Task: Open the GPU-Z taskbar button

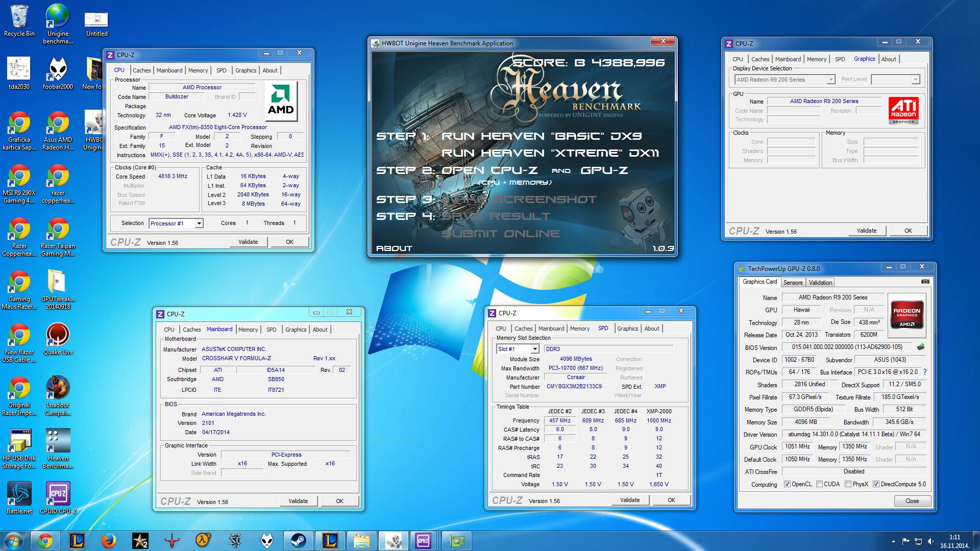Action: (x=456, y=541)
